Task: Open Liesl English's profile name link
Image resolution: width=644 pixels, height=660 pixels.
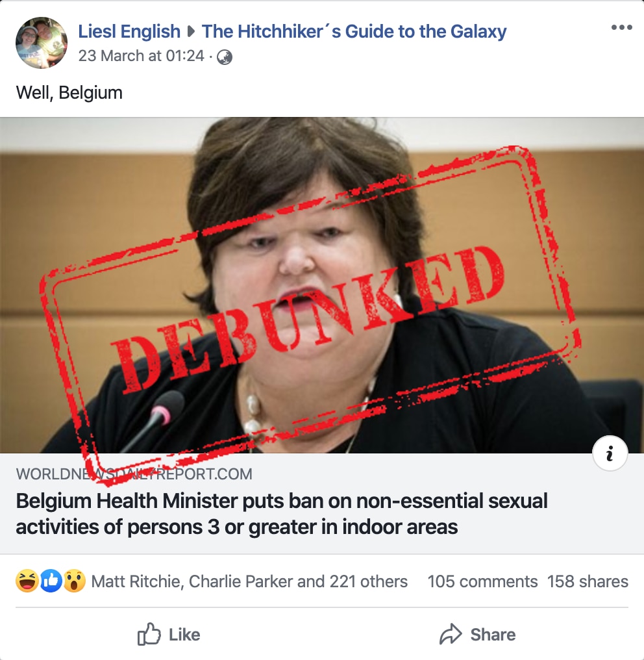Action: coord(129,31)
